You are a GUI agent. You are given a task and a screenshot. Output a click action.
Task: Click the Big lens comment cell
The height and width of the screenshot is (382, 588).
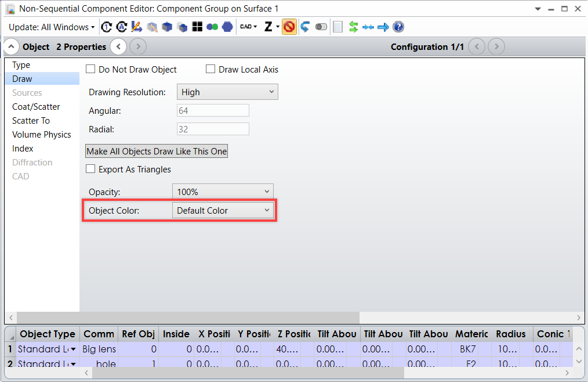tap(99, 349)
